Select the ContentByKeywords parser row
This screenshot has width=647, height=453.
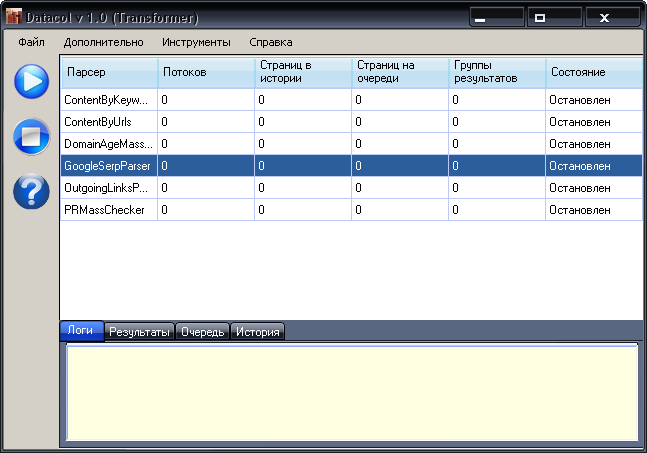coord(106,100)
